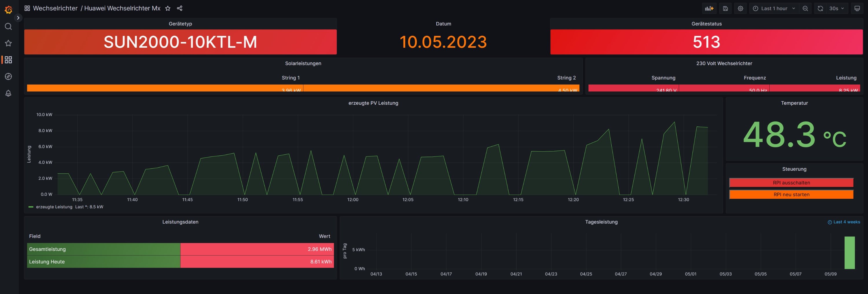Open search in the left sidebar
The height and width of the screenshot is (294, 868).
coord(8,27)
